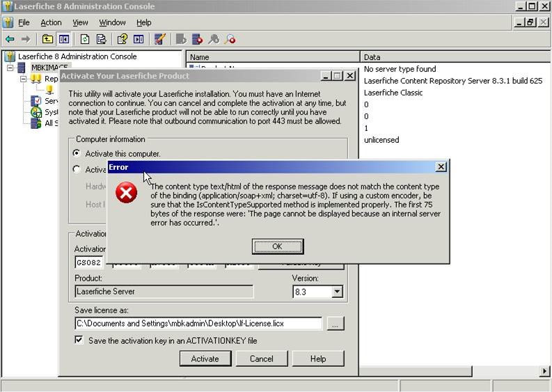
Task: Open the Version 8.3 dropdown arrow
Action: pyautogui.click(x=337, y=292)
